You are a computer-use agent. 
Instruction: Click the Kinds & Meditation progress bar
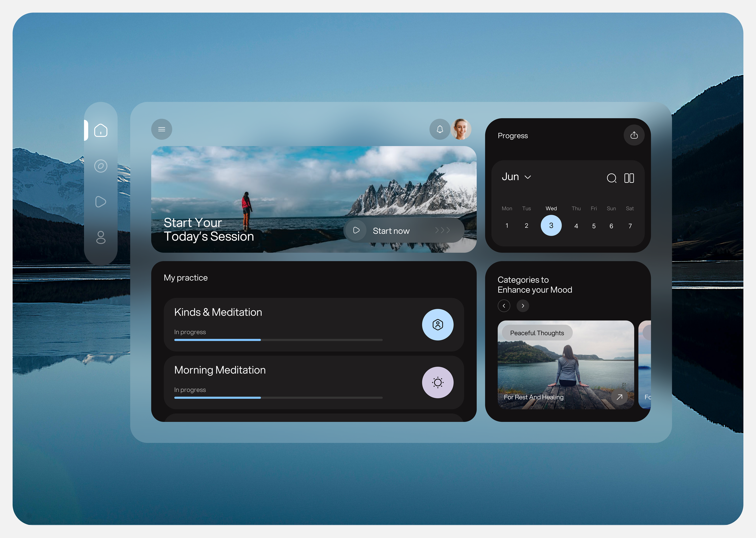[x=278, y=340]
